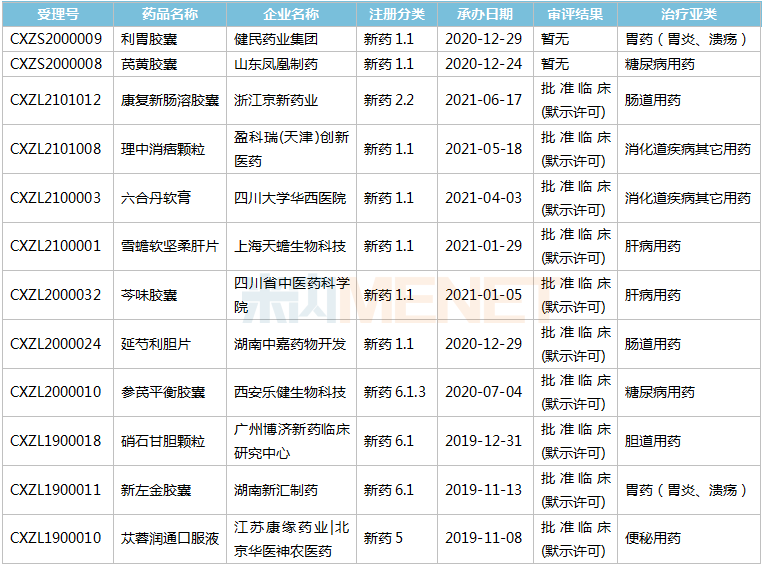The width and height of the screenshot is (763, 566).
Task: Click drug name 利胃胶囊
Action: [x=149, y=39]
